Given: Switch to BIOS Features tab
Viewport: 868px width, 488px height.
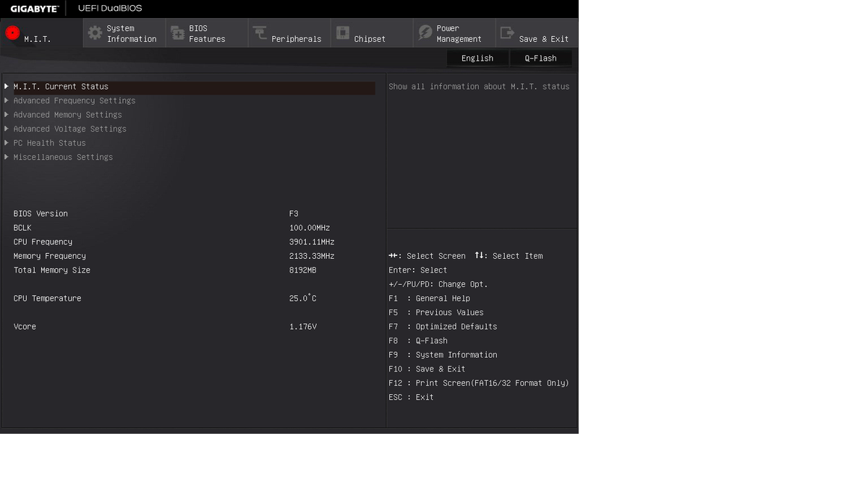Looking at the screenshot, I should click(207, 33).
